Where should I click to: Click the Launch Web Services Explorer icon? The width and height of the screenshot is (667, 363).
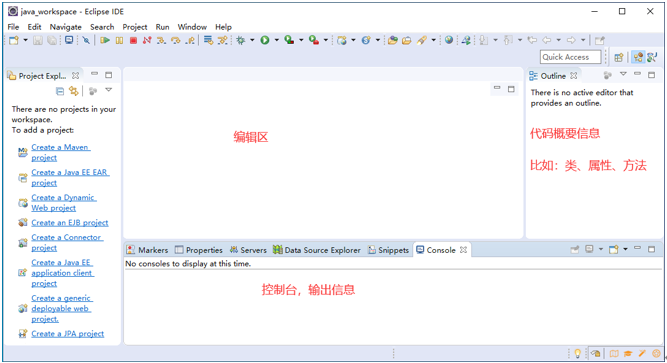coord(466,40)
